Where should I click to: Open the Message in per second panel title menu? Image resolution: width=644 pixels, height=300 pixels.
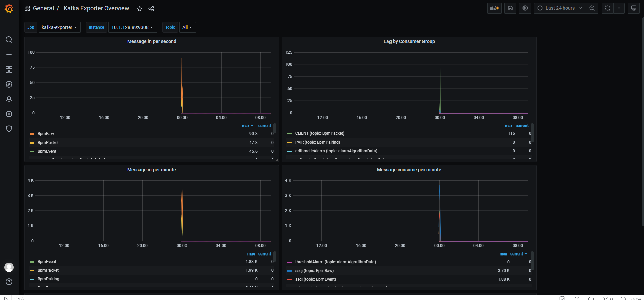pos(151,41)
